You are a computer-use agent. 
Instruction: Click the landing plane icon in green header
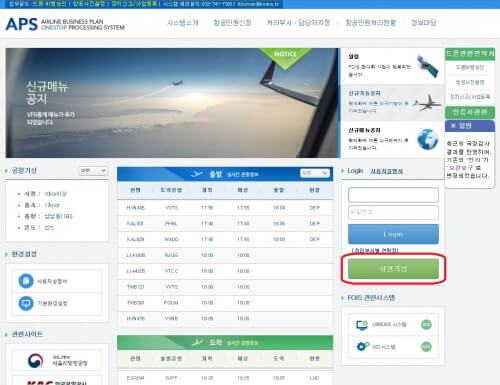(x=197, y=342)
